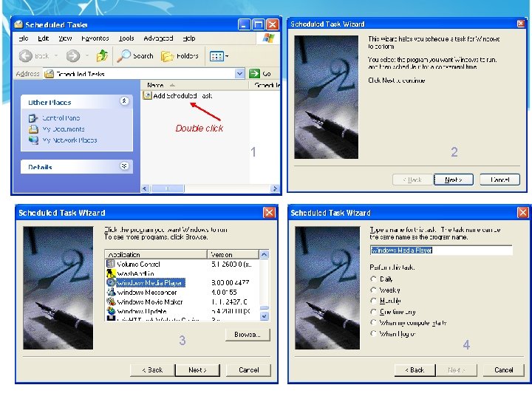Expand the Details panel

124,166
